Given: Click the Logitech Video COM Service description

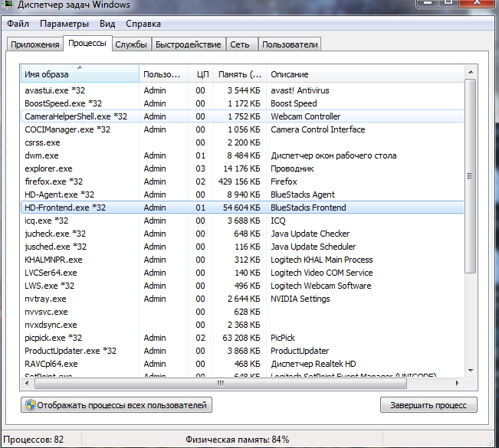Looking at the screenshot, I should 322,273.
